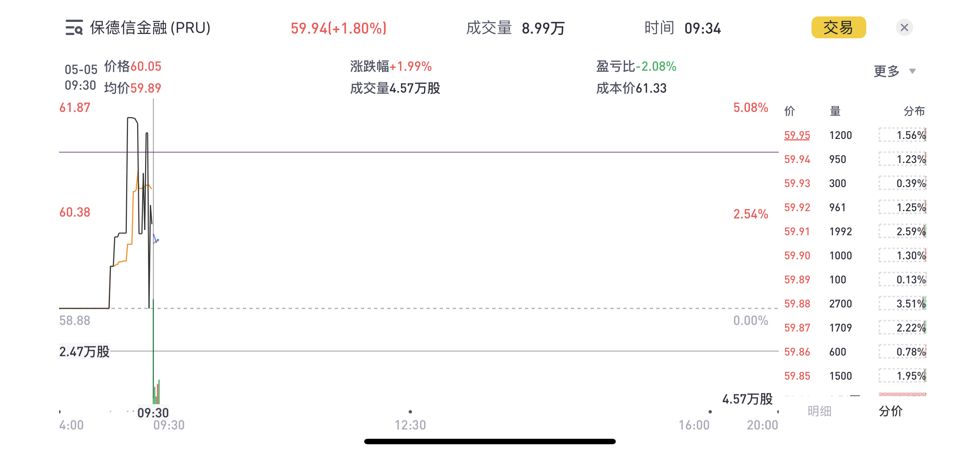Viewport: 980px width, 453px height.
Task: Click the 12:30 time axis marker
Action: click(x=410, y=425)
